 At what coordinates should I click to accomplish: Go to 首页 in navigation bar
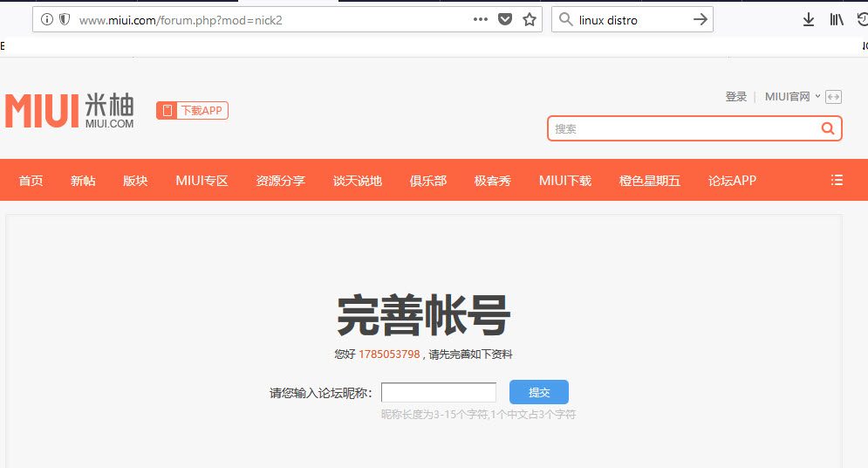(x=31, y=181)
